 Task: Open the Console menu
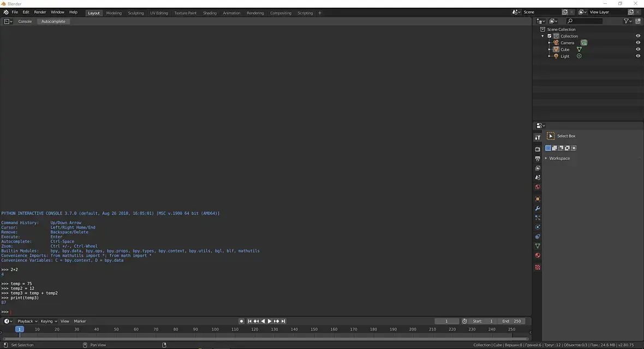25,21
